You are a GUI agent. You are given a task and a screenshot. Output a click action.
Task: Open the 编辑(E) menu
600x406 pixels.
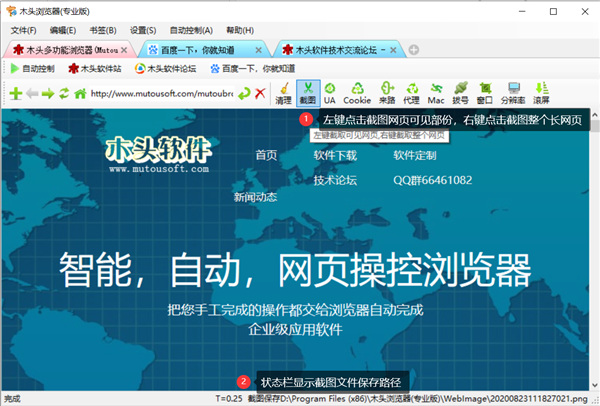click(63, 30)
